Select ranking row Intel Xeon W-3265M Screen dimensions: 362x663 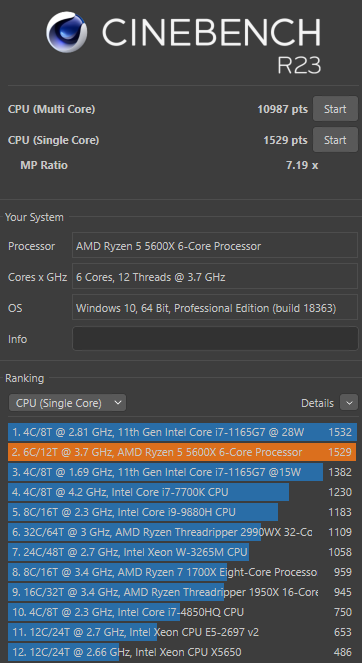tap(182, 552)
